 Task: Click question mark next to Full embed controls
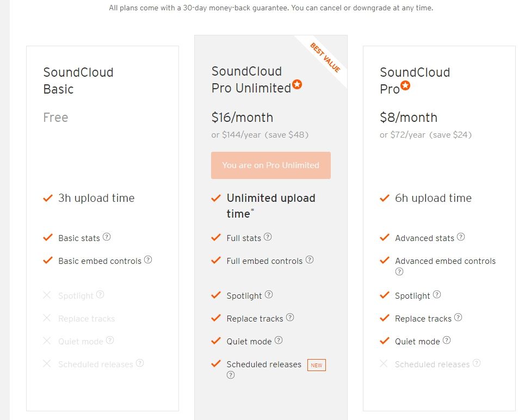point(310,260)
